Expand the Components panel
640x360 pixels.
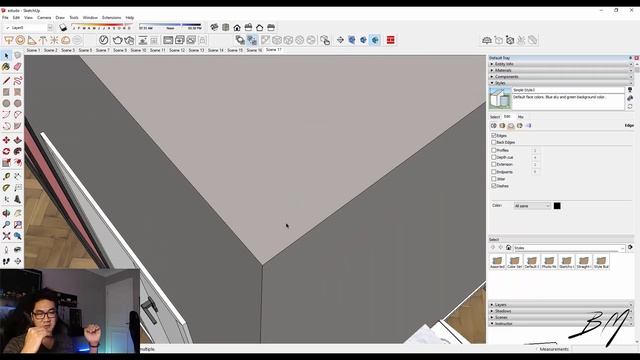click(561, 77)
